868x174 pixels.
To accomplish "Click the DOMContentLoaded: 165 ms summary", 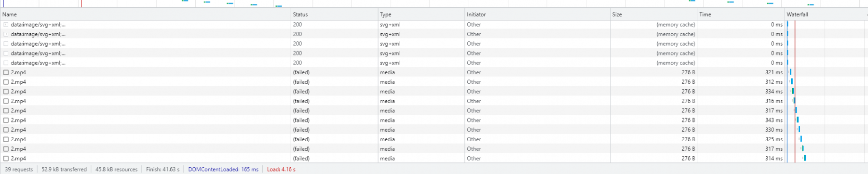I will tap(223, 169).
